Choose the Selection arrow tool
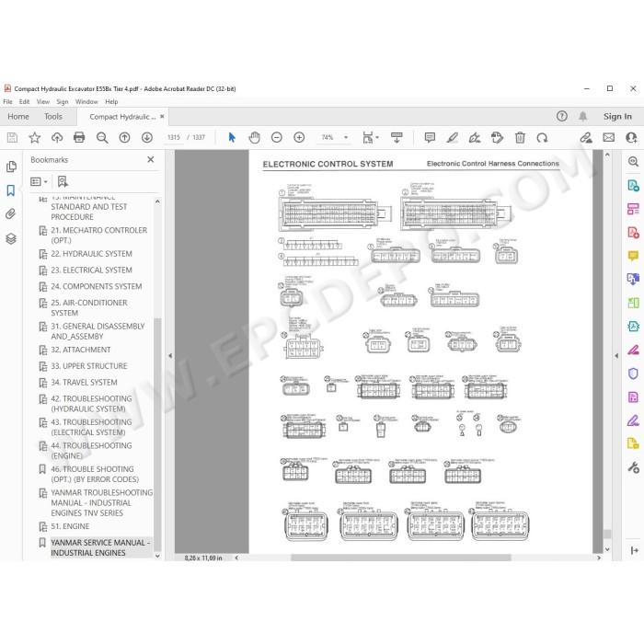The height and width of the screenshot is (644, 644). pos(232,138)
